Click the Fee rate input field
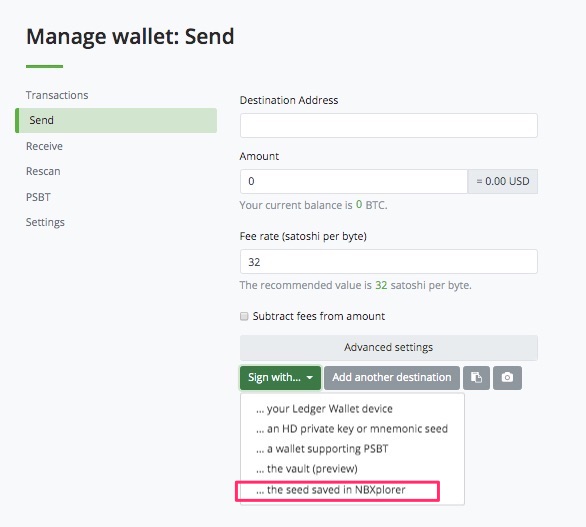The image size is (586, 527). [389, 262]
